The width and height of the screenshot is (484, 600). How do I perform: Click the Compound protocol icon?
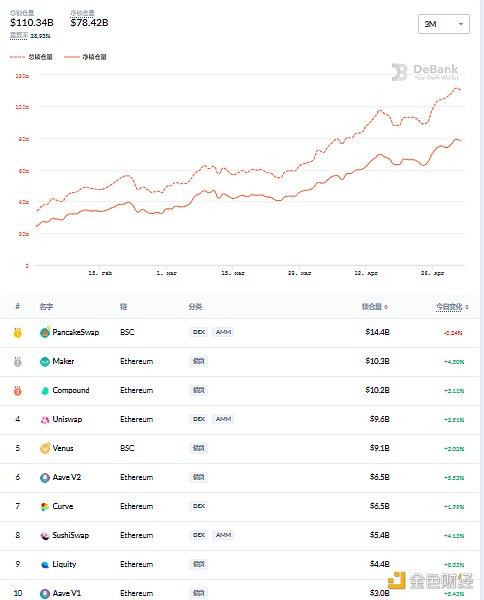click(x=45, y=390)
